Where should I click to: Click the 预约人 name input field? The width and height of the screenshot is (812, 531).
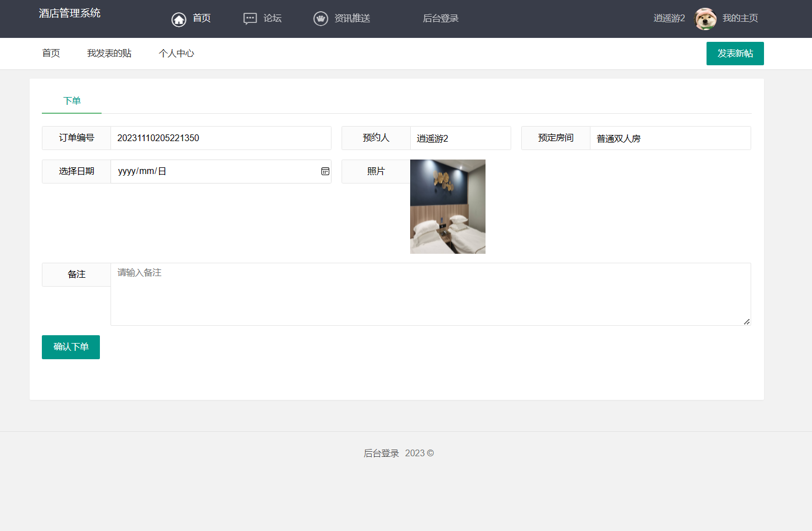(x=460, y=138)
